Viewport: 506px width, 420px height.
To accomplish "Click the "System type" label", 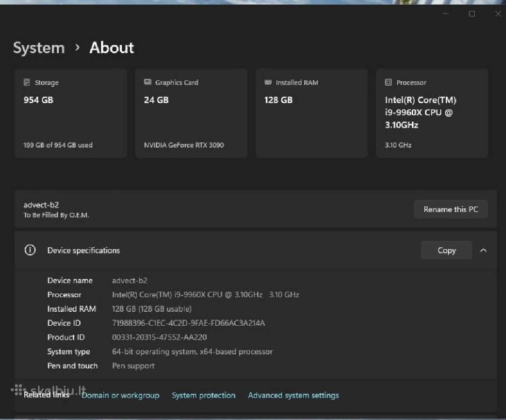I will (x=69, y=351).
